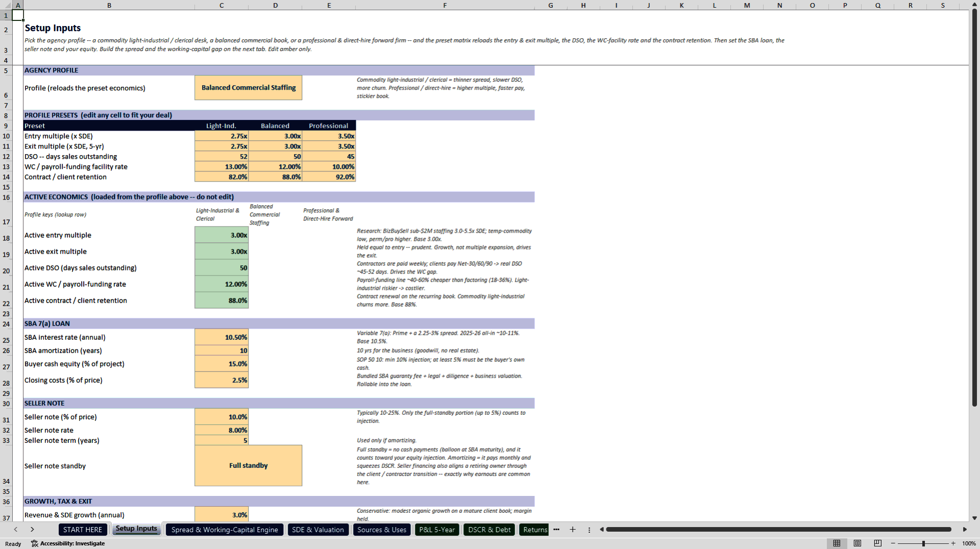Open the Sources & Uses tab

click(382, 530)
